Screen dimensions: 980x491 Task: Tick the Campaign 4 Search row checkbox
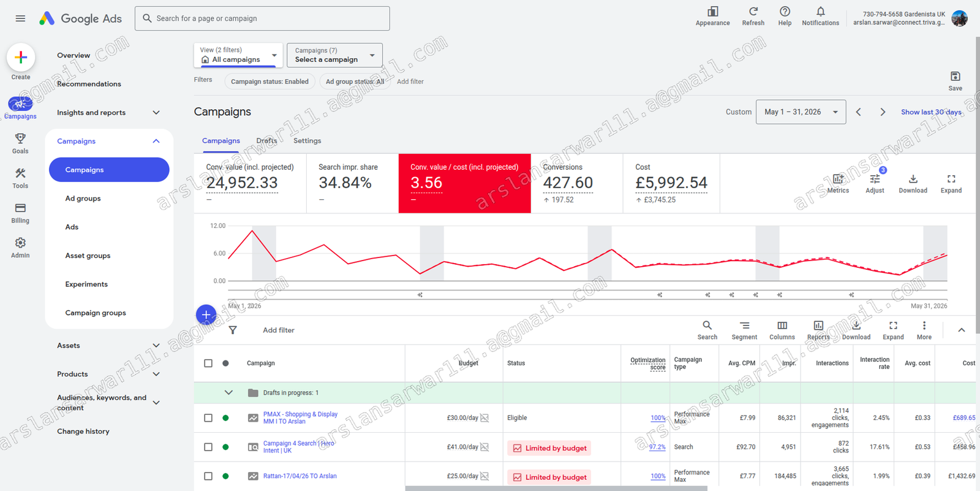point(208,447)
